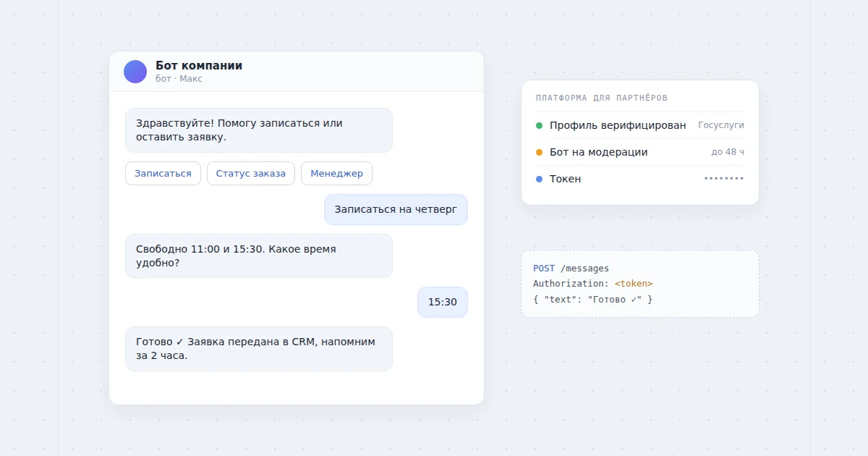Image resolution: width=868 pixels, height=456 pixels.
Task: Click the «POST /messages» code line
Action: point(571,269)
